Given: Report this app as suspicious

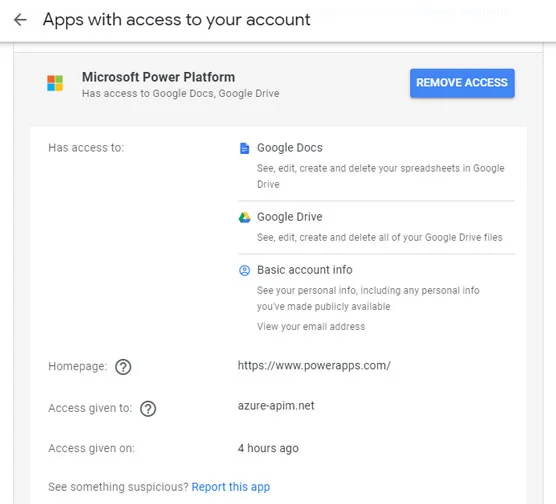Looking at the screenshot, I should coord(231,487).
